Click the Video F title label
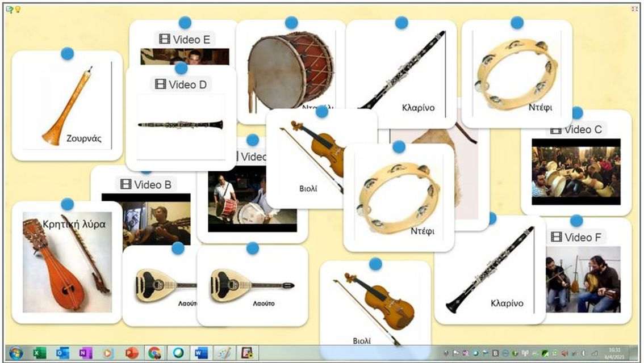644x363 pixels. point(583,237)
